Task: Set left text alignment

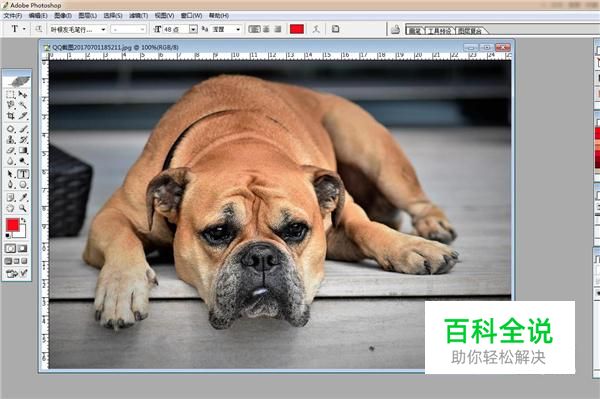Action: point(254,29)
